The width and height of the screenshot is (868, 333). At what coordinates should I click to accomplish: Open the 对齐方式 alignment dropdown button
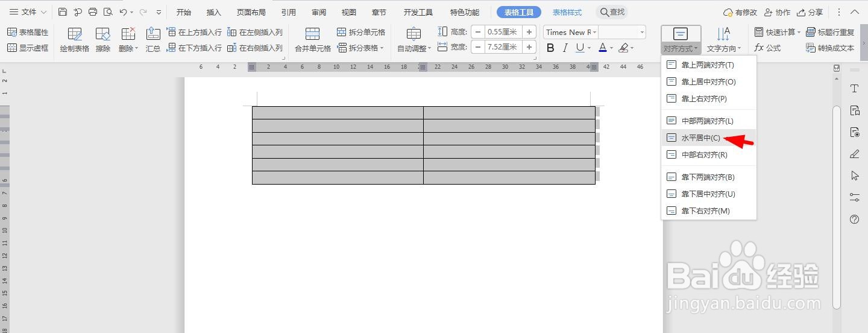[x=681, y=40]
